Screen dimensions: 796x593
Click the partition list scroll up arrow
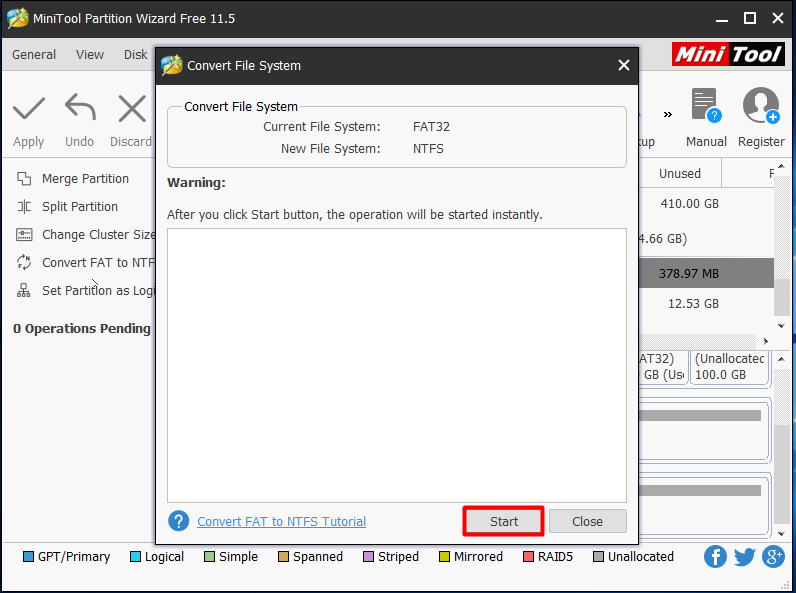[781, 167]
